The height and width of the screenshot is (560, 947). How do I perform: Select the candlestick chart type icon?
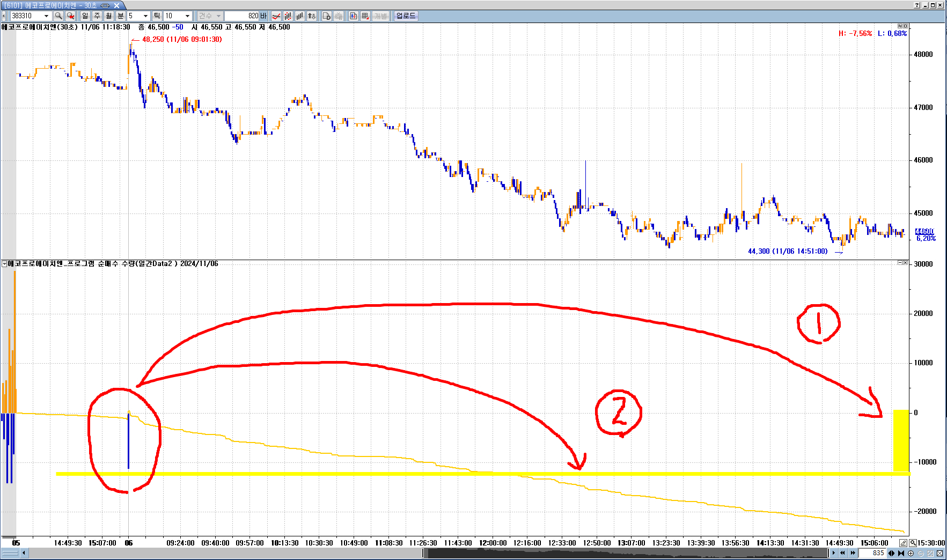click(x=288, y=16)
